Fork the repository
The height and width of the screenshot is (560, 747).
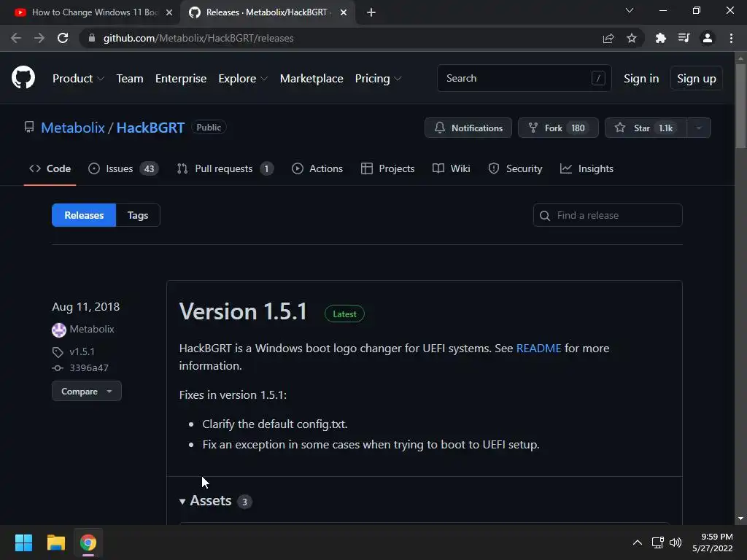pos(558,128)
